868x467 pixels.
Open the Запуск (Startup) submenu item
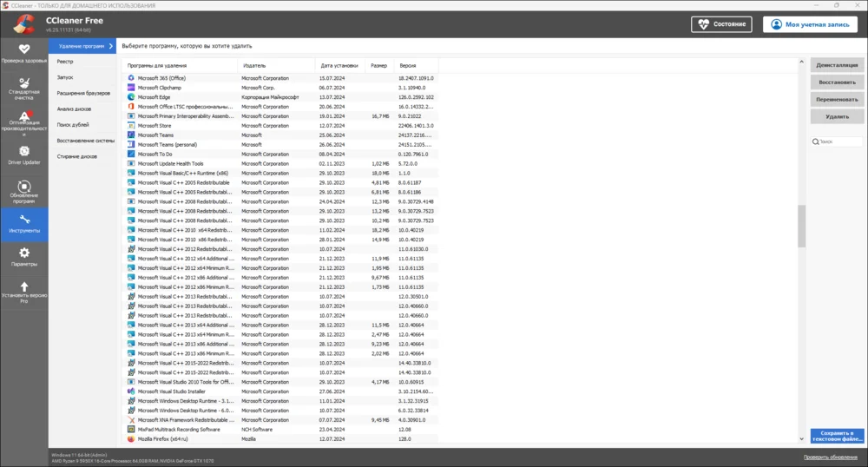pos(65,77)
